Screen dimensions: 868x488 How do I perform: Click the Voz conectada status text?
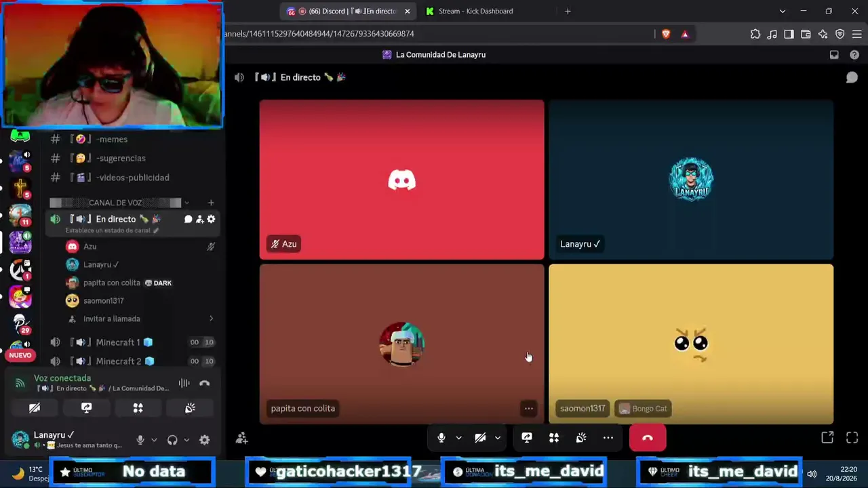pos(62,378)
